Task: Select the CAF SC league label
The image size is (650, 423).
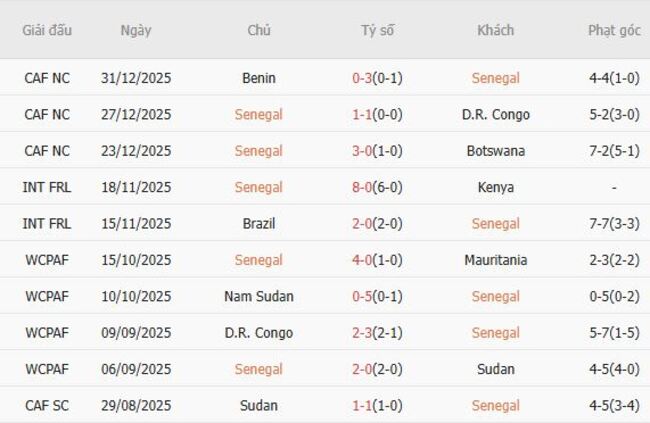Action: (47, 406)
